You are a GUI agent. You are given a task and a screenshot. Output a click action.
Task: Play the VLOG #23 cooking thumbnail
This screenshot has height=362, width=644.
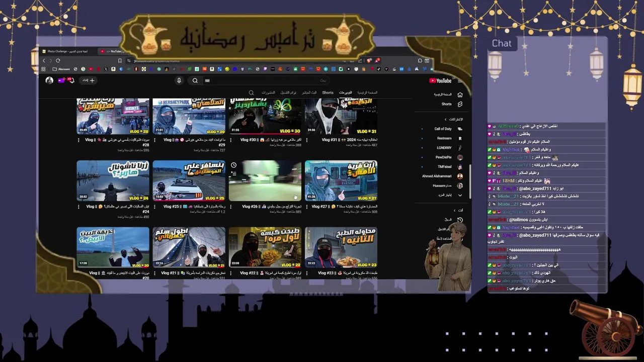click(x=341, y=247)
